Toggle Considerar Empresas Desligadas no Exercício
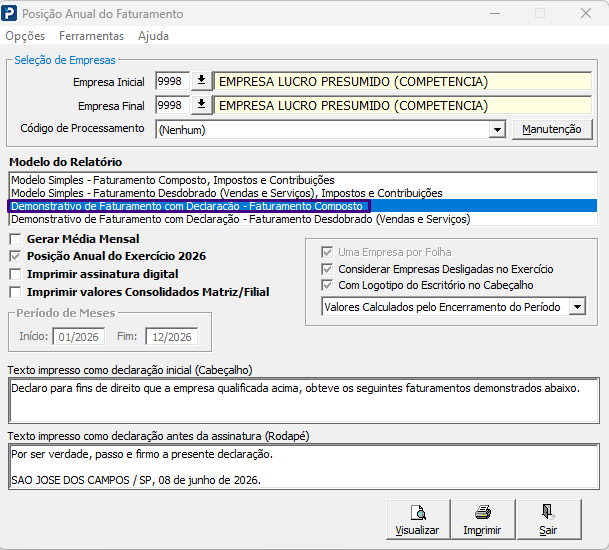 (x=327, y=269)
